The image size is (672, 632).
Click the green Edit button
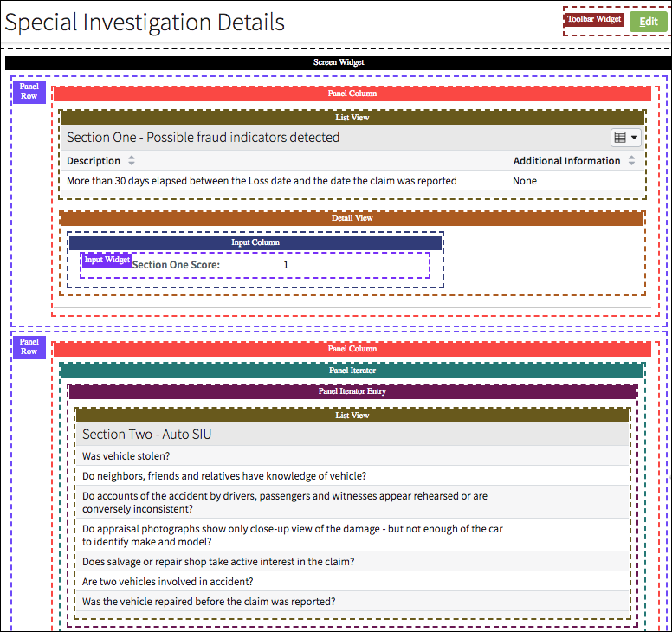(x=648, y=22)
